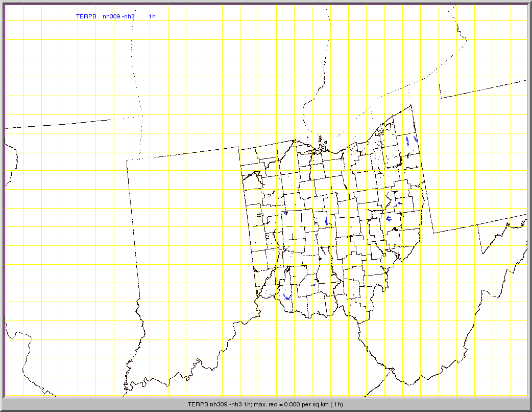Pick the small blue dot in west-central Ohio
The width and height of the screenshot is (532, 412).
click(286, 213)
